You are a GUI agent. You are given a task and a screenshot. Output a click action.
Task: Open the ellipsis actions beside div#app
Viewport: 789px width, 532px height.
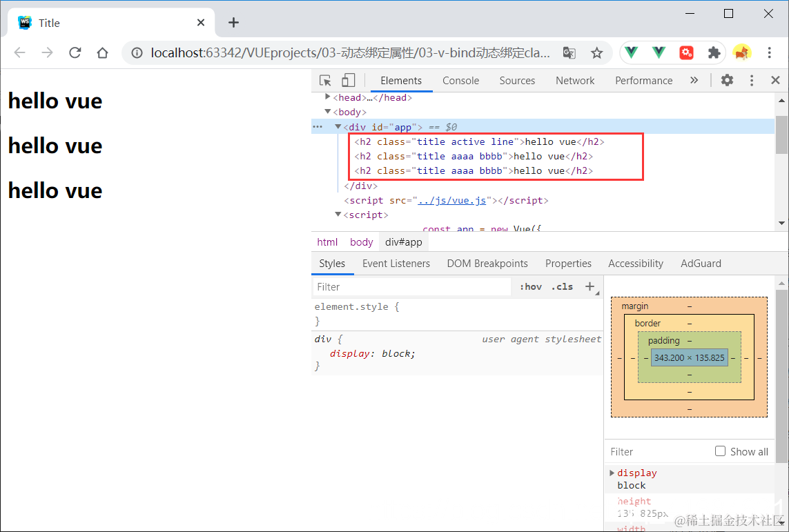[x=318, y=127]
